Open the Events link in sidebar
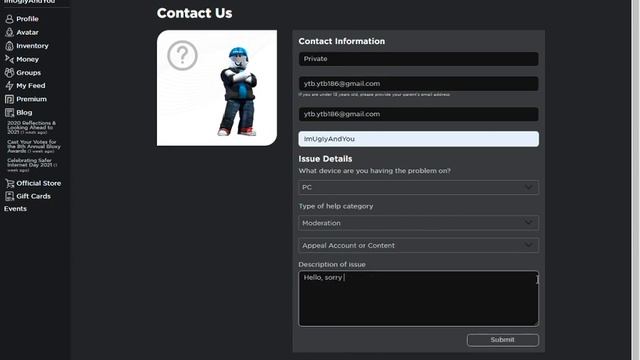The width and height of the screenshot is (640, 360). 16,209
